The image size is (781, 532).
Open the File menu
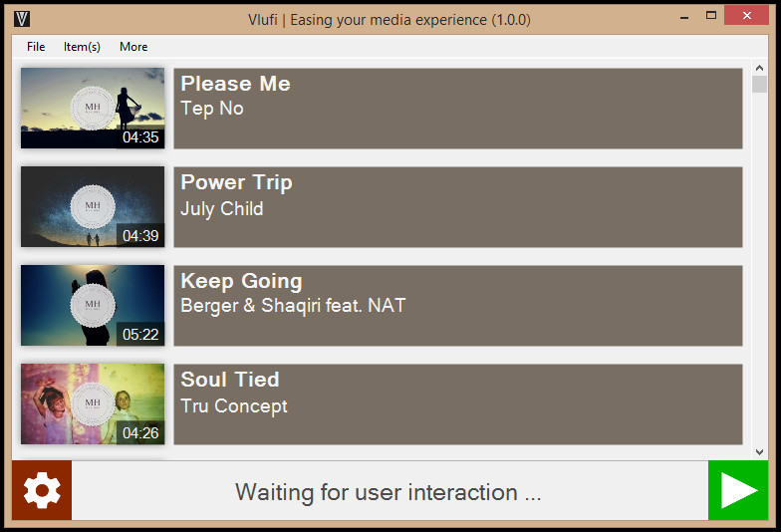36,47
